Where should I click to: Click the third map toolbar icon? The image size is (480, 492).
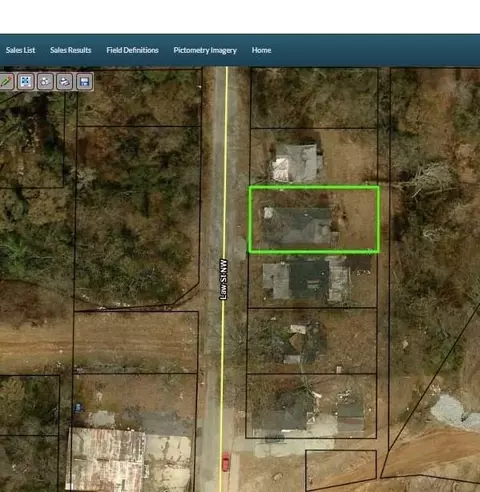click(45, 81)
